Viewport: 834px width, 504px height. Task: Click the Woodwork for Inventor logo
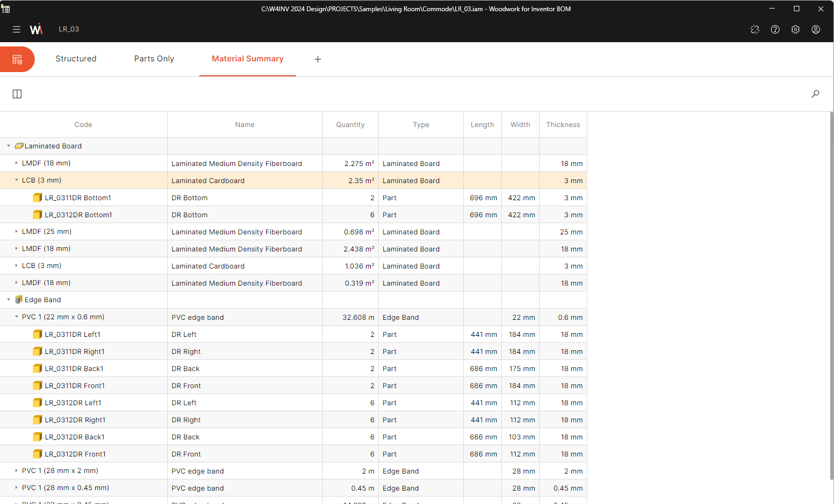pyautogui.click(x=36, y=29)
